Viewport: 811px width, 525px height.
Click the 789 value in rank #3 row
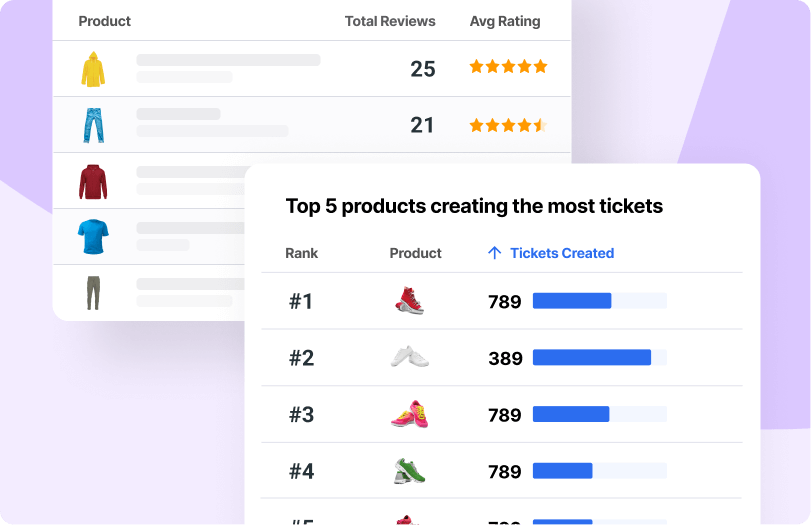pyautogui.click(x=505, y=415)
